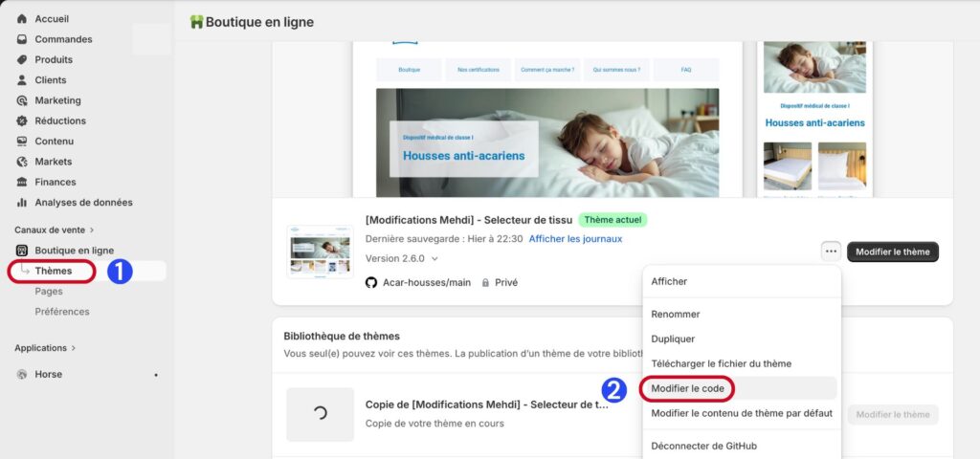The width and height of the screenshot is (980, 459).
Task: Click the Copie de [Modifications Mehdi] theme name
Action: coord(487,404)
